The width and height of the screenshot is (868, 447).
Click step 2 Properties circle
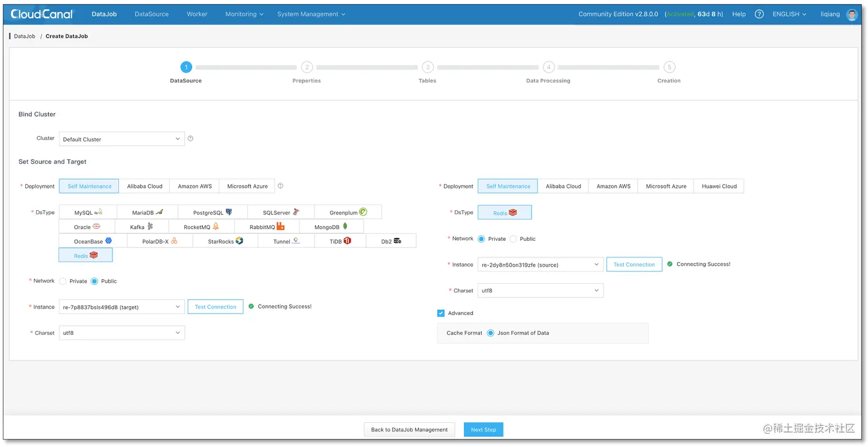[x=307, y=67]
